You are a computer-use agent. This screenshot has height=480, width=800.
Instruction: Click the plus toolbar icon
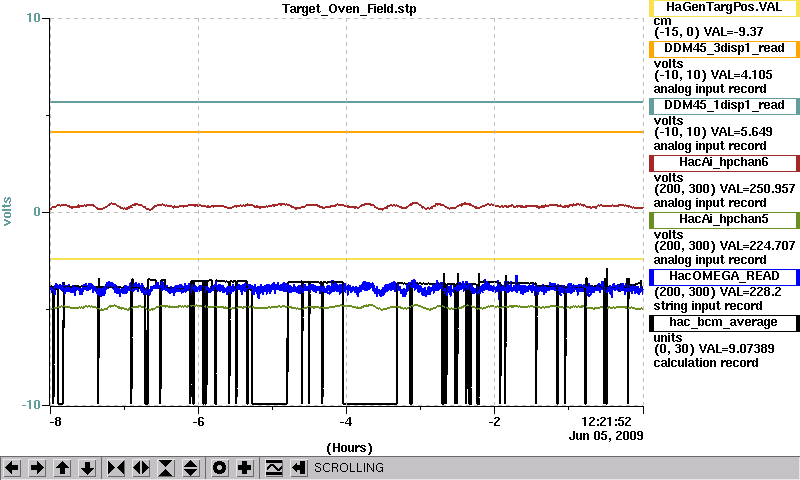(245, 468)
